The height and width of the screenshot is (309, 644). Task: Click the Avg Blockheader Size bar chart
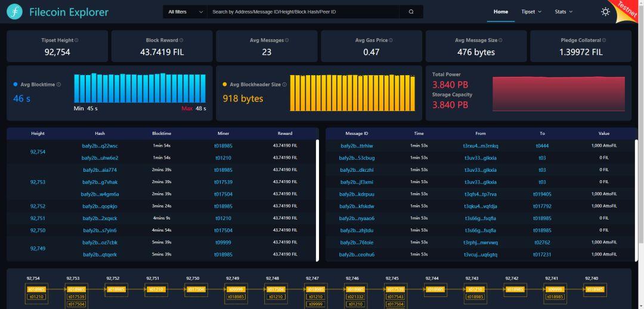pyautogui.click(x=352, y=93)
